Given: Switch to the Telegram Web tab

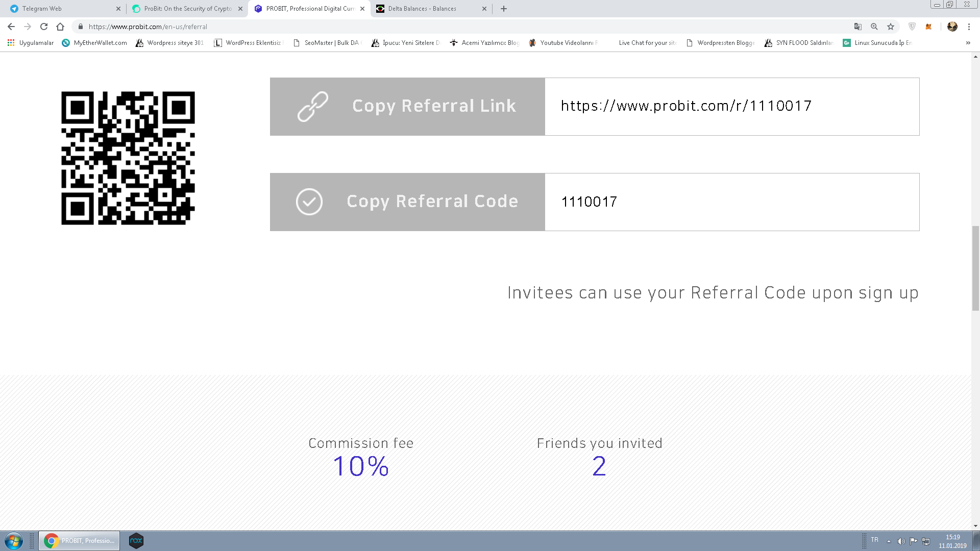Looking at the screenshot, I should click(x=65, y=9).
